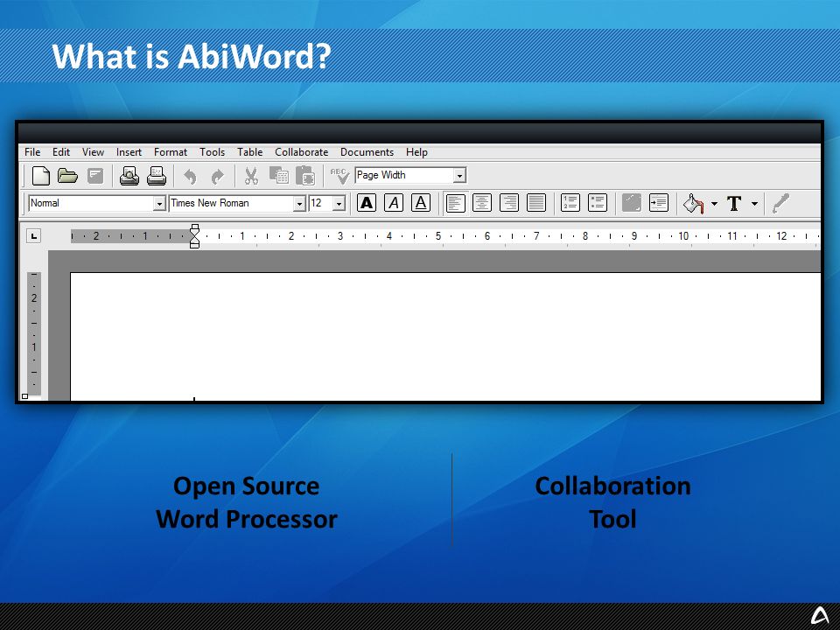Undo the last action

coord(190,176)
